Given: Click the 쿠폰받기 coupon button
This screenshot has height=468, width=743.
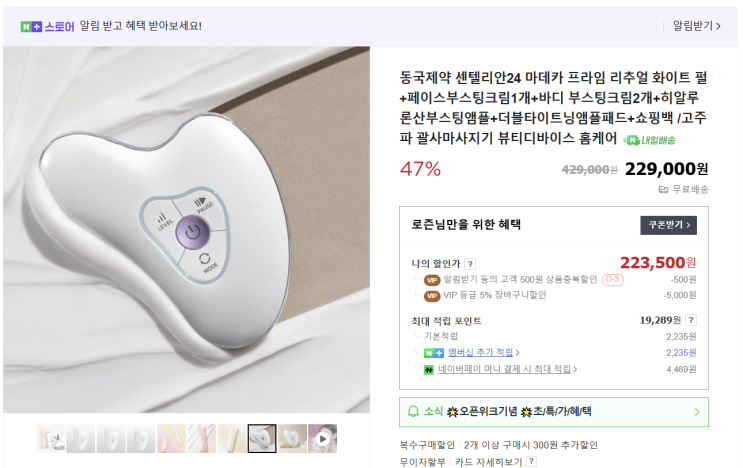Looking at the screenshot, I should coord(669,225).
